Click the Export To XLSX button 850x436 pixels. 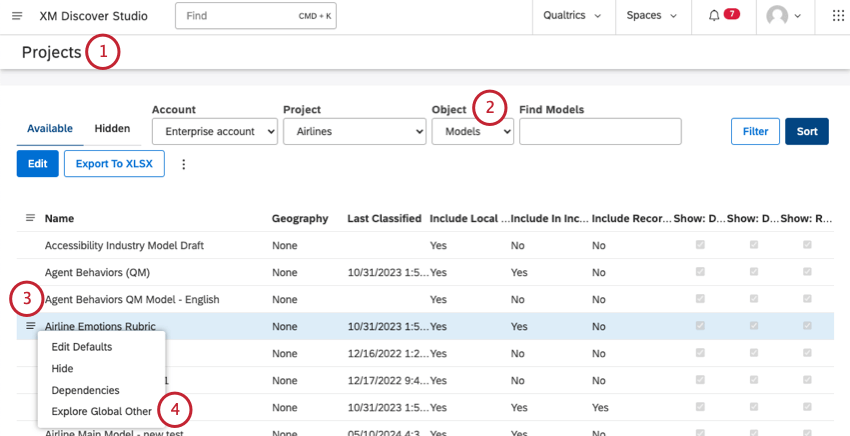point(114,164)
